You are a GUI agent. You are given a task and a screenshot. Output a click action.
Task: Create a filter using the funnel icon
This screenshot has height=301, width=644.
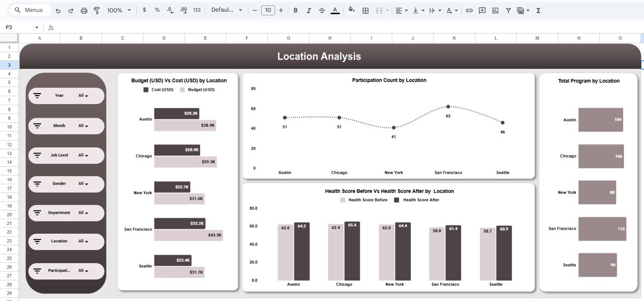click(x=509, y=10)
